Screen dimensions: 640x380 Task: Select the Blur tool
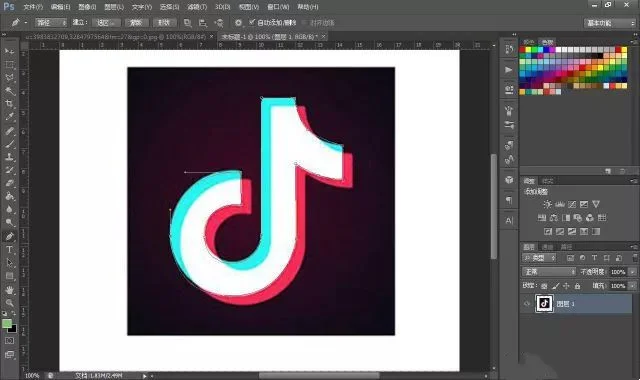9,209
